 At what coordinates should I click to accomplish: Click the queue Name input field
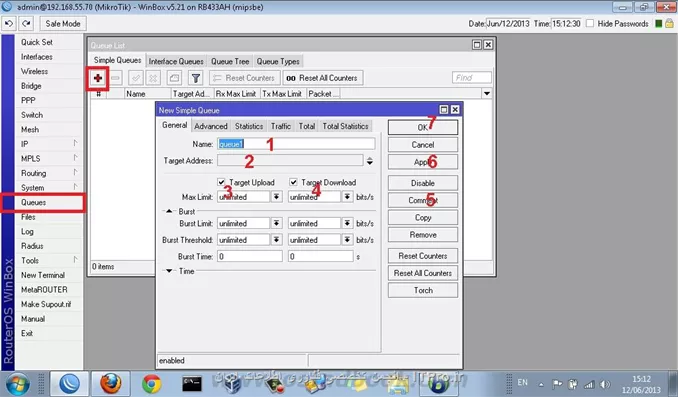[x=296, y=144]
